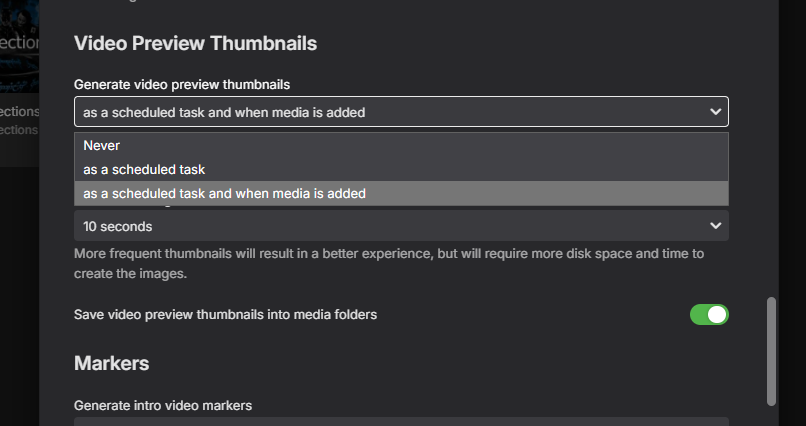
Task: Open the "10 seconds" interval dropdown
Action: tap(401, 226)
